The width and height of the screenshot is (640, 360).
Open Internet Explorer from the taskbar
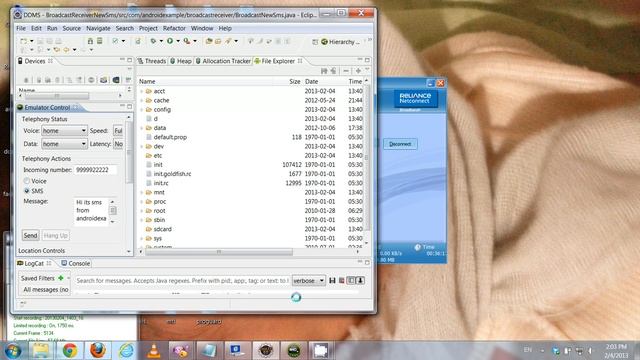(126, 350)
